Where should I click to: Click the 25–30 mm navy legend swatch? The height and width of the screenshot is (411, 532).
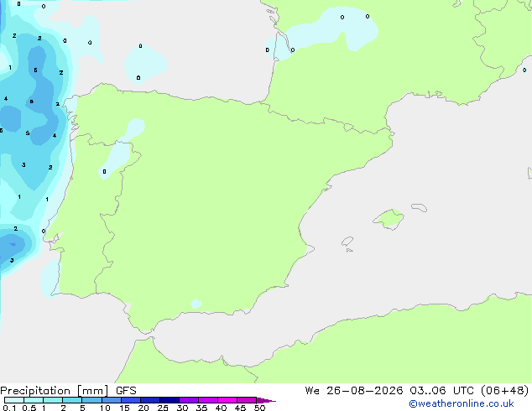tap(170, 400)
